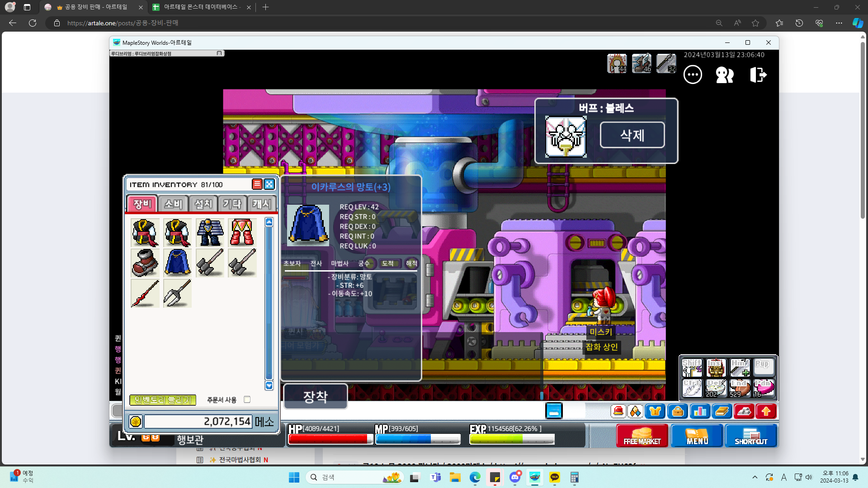The width and height of the screenshot is (868, 488).
Task: Click the empty Pup quickslot
Action: pos(764,368)
